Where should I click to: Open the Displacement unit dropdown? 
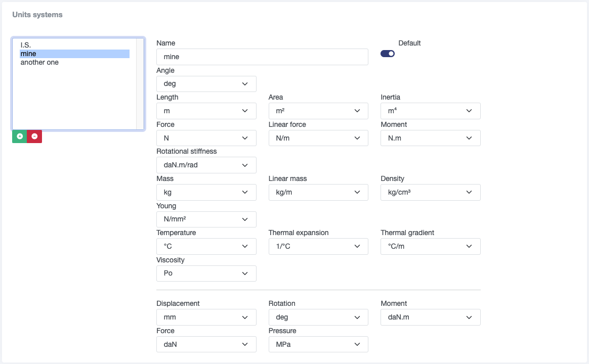(206, 317)
